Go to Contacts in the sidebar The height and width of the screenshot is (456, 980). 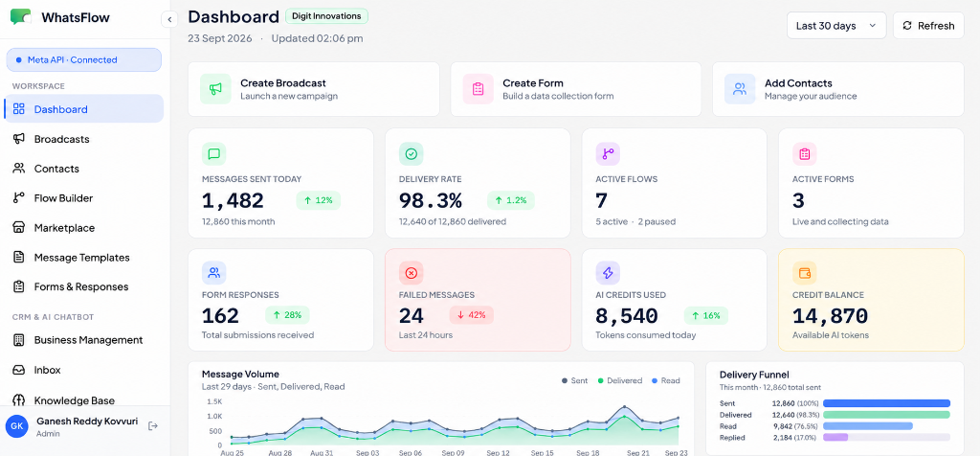coord(84,169)
